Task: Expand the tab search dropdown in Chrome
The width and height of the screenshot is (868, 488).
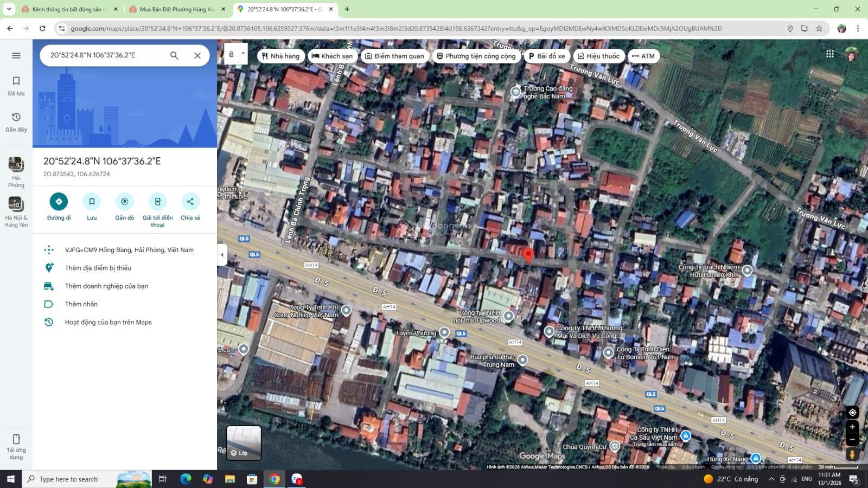Action: pyautogui.click(x=9, y=9)
